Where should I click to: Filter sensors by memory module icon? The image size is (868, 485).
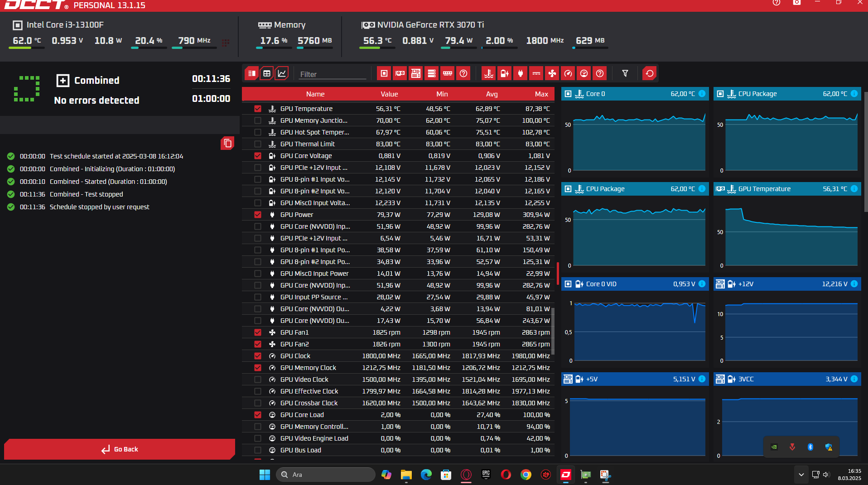(x=448, y=73)
